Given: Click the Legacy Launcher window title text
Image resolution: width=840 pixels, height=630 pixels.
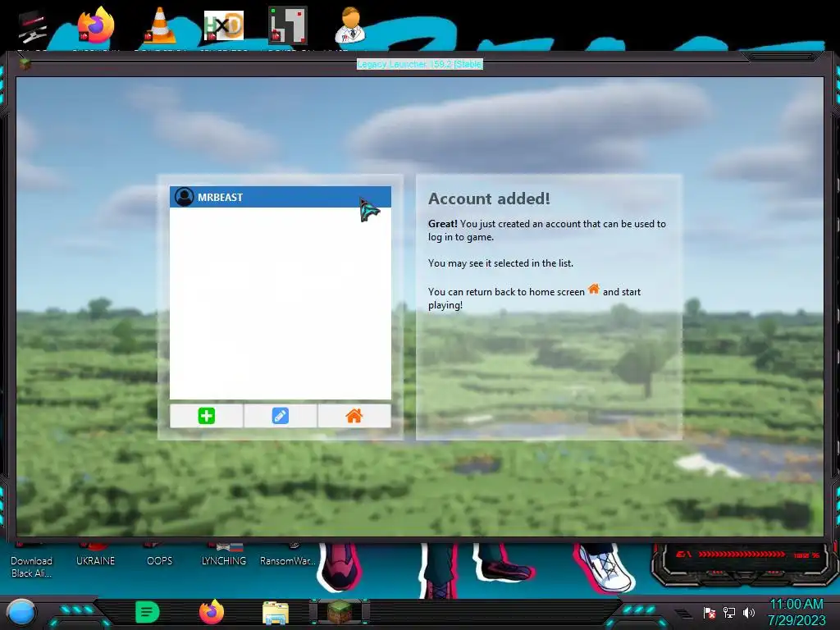Looking at the screenshot, I should tap(419, 64).
